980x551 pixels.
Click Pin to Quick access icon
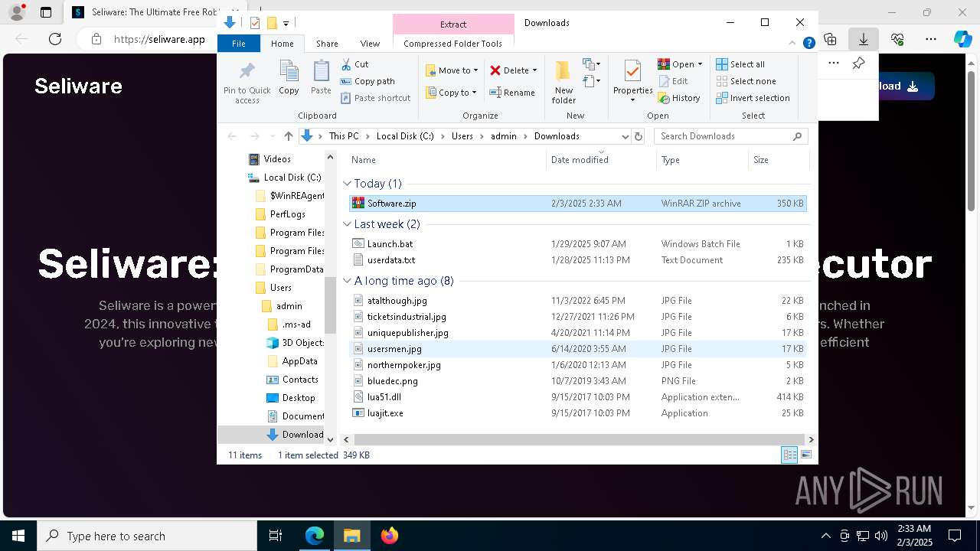click(247, 83)
